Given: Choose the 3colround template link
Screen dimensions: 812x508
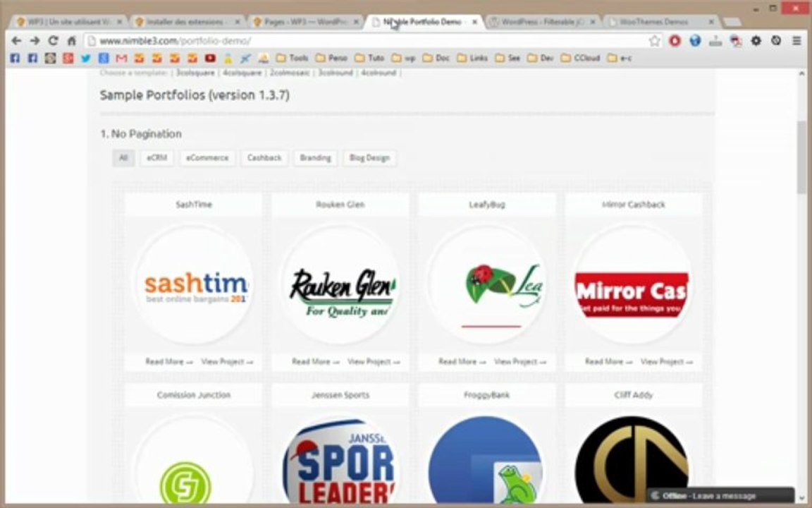Looking at the screenshot, I should coord(335,73).
